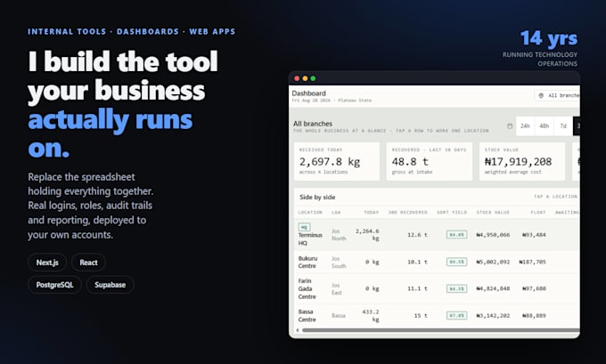Click the Float column header

point(538,213)
